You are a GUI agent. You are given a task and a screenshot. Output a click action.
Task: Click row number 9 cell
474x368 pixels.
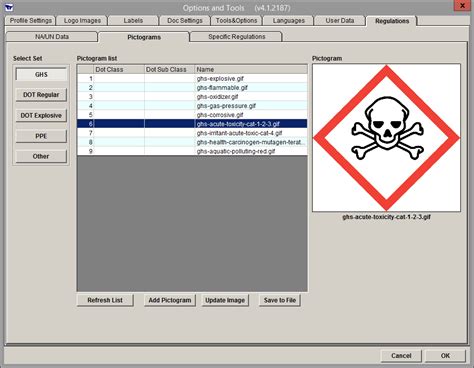[86, 151]
